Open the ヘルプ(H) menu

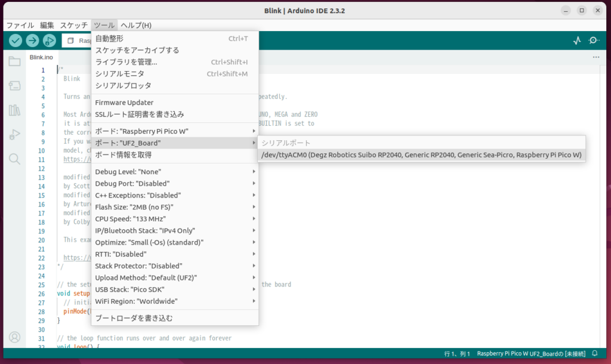tap(136, 25)
